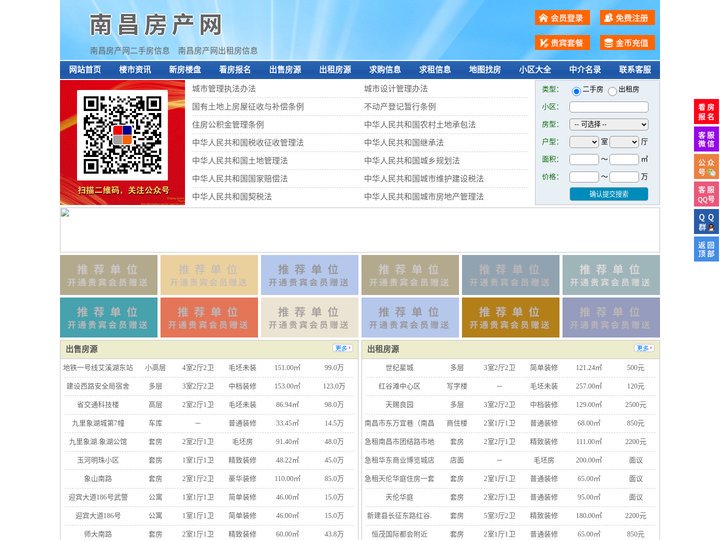Go to 网站首页 in navigation bar
Image resolution: width=720 pixels, height=540 pixels.
85,70
